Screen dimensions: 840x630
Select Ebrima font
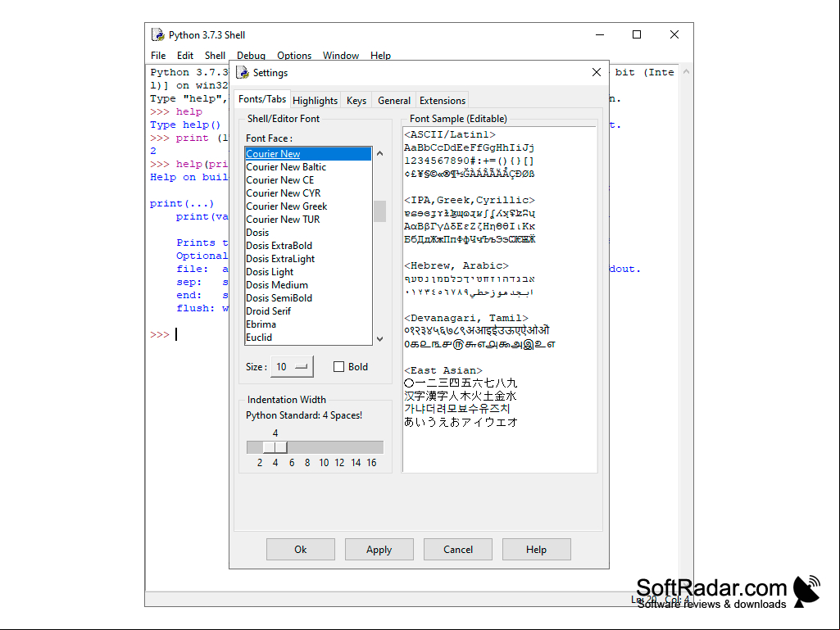[308, 324]
